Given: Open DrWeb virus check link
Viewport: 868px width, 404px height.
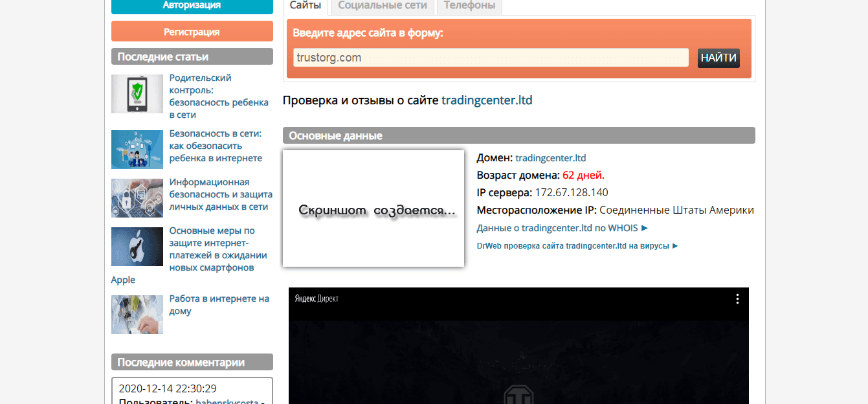Looking at the screenshot, I should 577,246.
